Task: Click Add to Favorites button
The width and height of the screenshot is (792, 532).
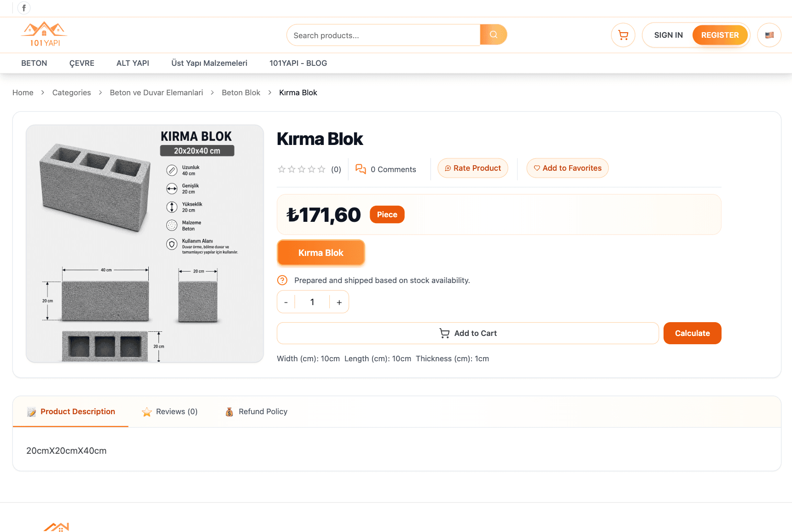Action: [568, 168]
